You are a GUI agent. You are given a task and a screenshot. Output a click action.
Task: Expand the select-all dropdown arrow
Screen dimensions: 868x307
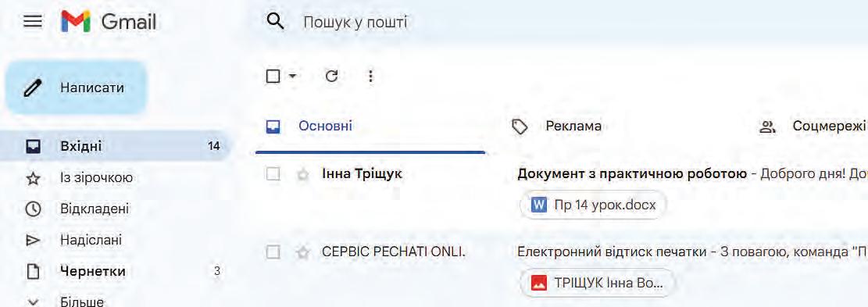(293, 77)
